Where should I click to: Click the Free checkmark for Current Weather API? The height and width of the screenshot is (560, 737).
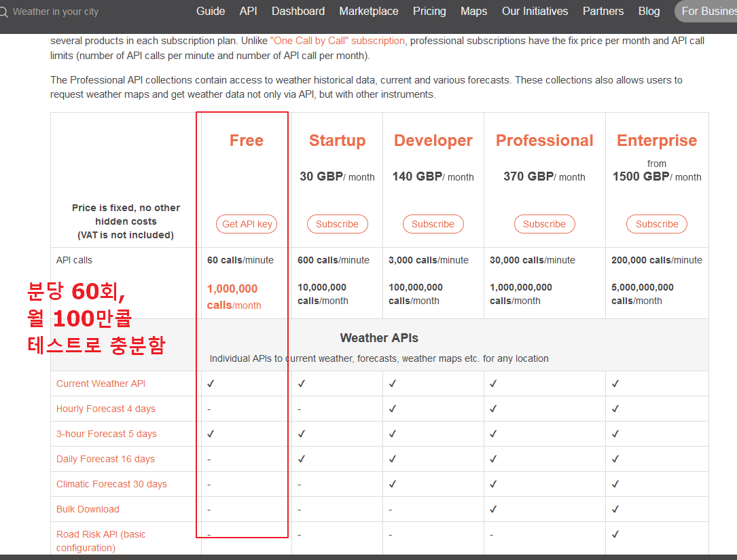(x=211, y=384)
